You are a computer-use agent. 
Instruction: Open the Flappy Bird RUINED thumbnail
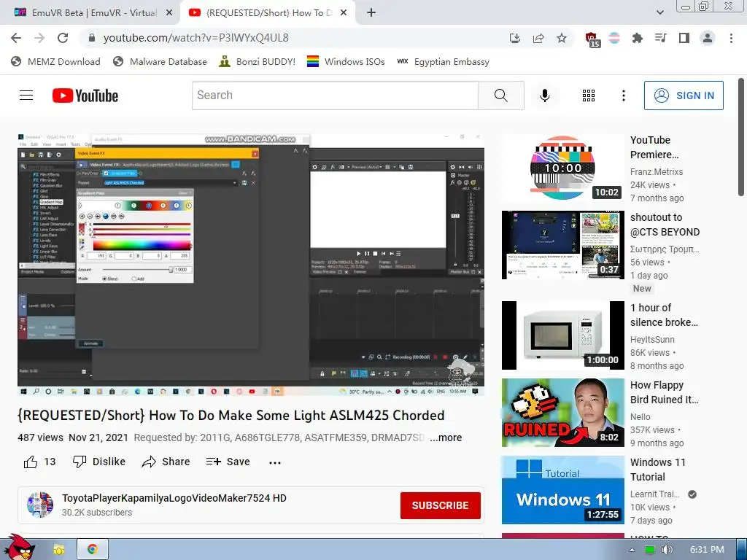click(x=562, y=413)
